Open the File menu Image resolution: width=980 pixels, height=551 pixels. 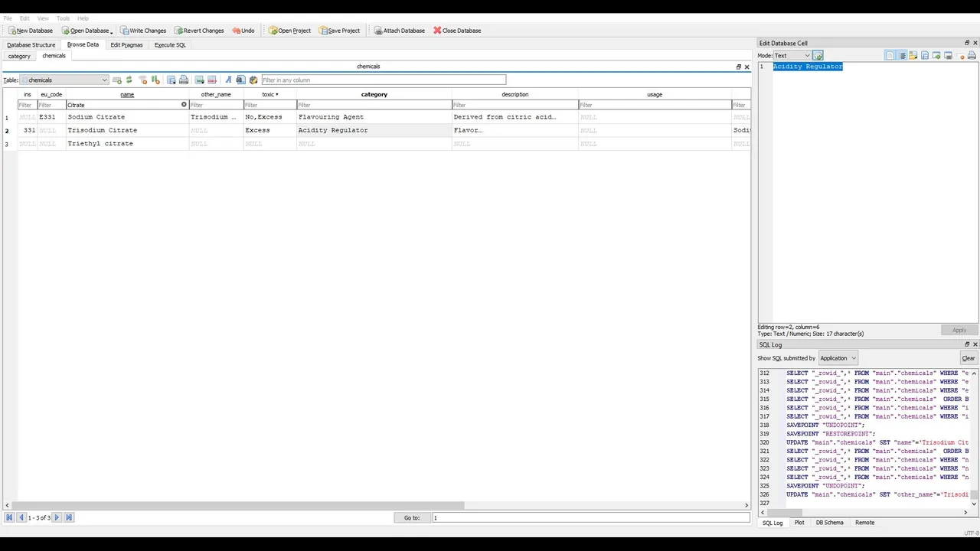click(x=8, y=18)
